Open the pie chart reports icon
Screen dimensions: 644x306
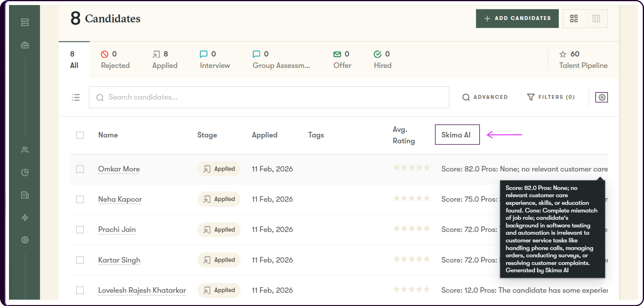tap(25, 172)
